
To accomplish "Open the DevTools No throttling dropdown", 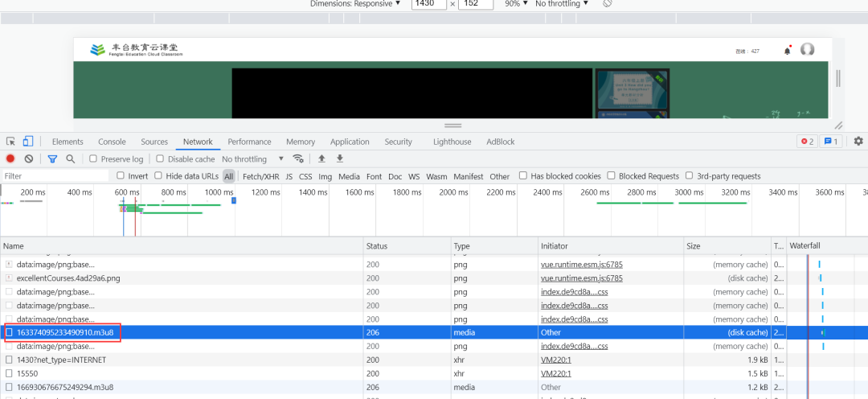I will click(253, 159).
